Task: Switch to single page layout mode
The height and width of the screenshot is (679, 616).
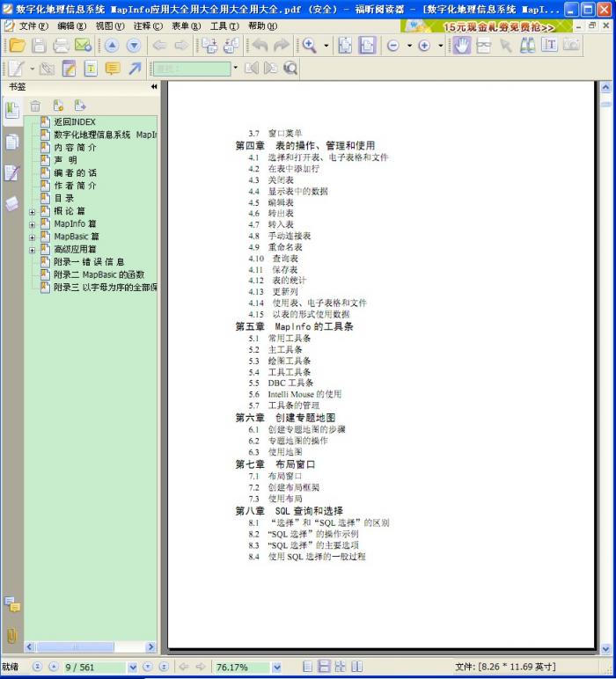Action: pyautogui.click(x=307, y=667)
